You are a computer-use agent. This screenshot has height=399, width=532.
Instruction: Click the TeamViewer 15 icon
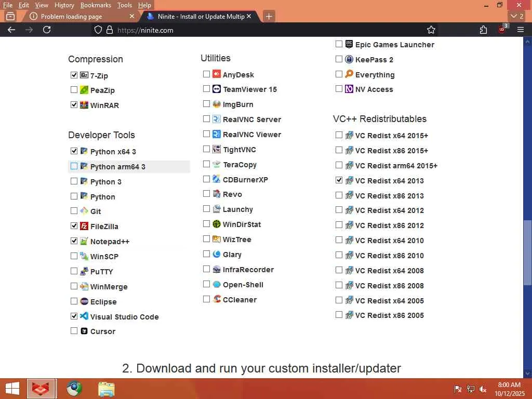point(217,89)
